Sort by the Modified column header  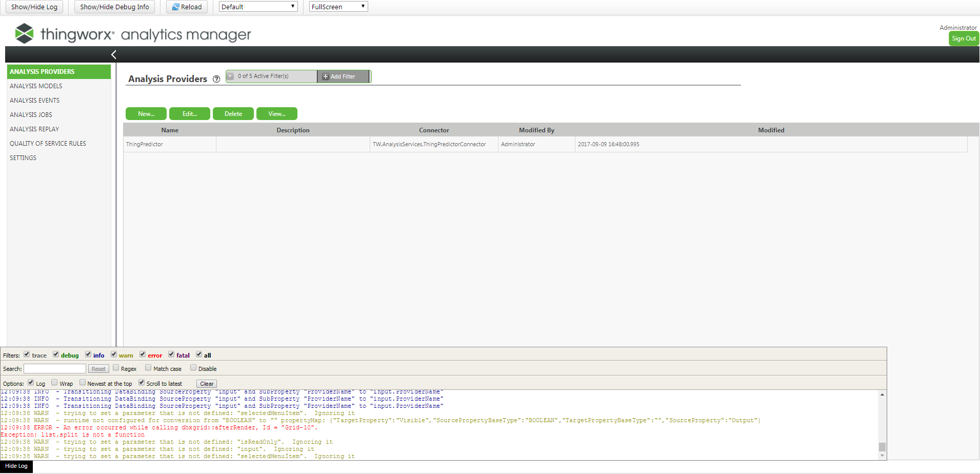pos(771,130)
